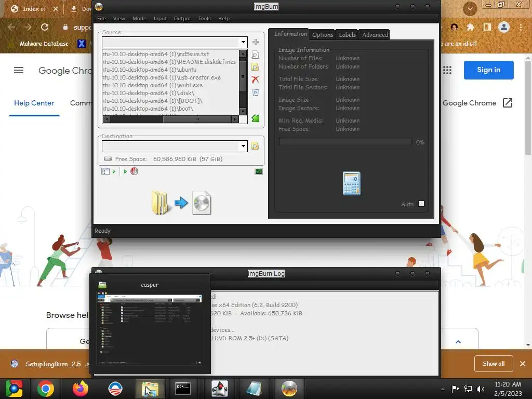Open Firefox from the taskbar
The height and width of the screenshot is (399, 532).
[x=81, y=389]
